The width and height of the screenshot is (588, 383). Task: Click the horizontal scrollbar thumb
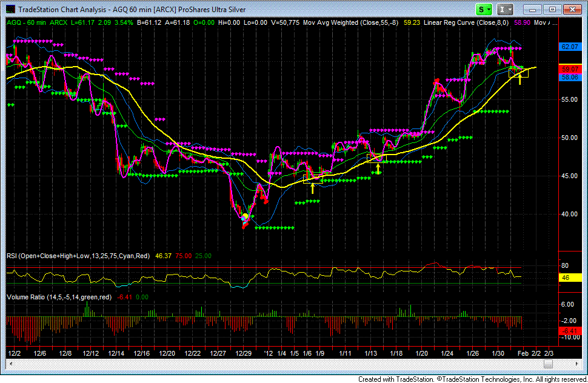click(x=548, y=364)
